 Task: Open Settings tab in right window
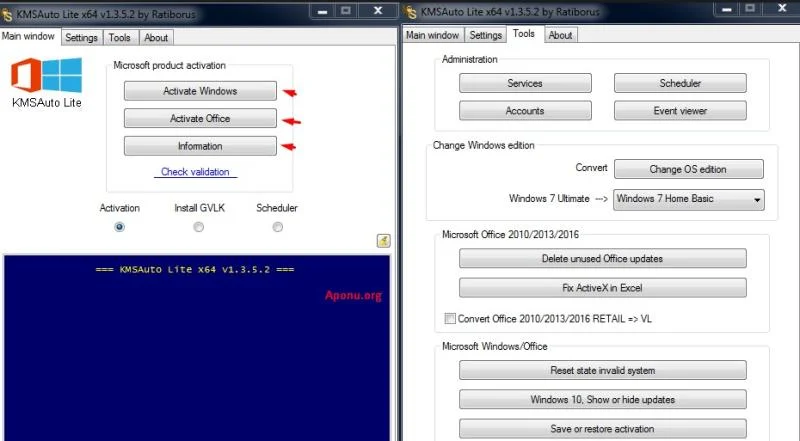tap(485, 35)
